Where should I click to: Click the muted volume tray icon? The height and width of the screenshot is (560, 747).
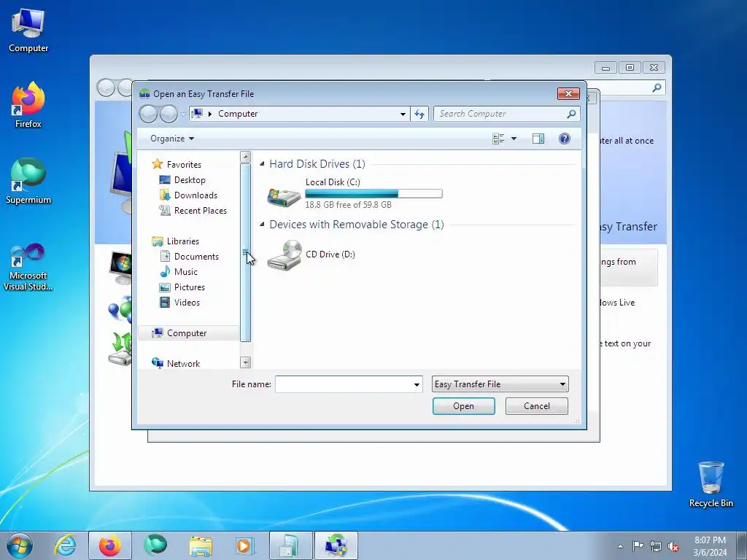(x=673, y=546)
